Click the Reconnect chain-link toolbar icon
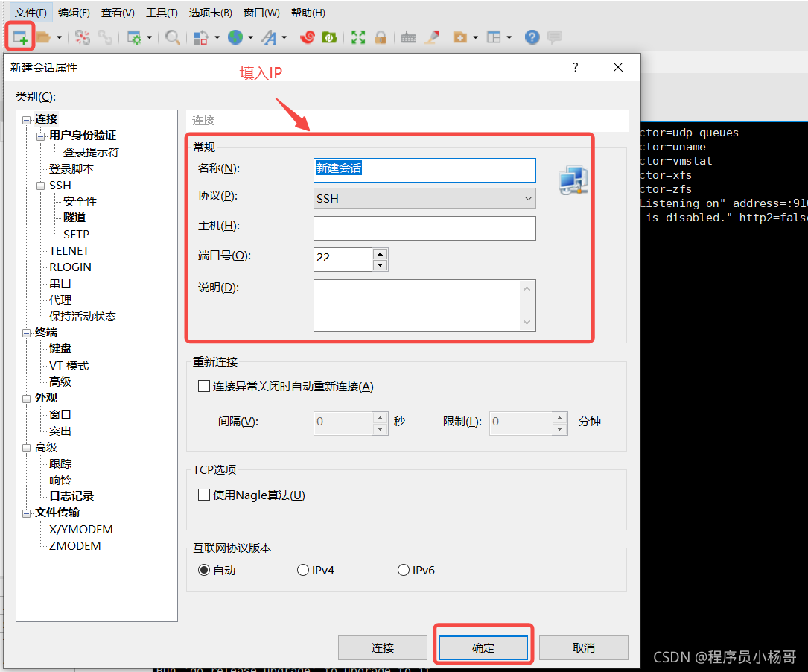 point(105,37)
